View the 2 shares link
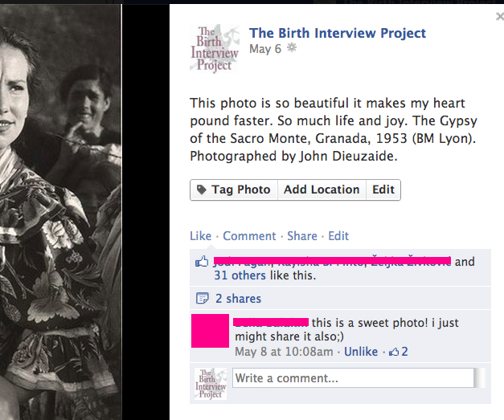The height and width of the screenshot is (420, 504). (238, 299)
